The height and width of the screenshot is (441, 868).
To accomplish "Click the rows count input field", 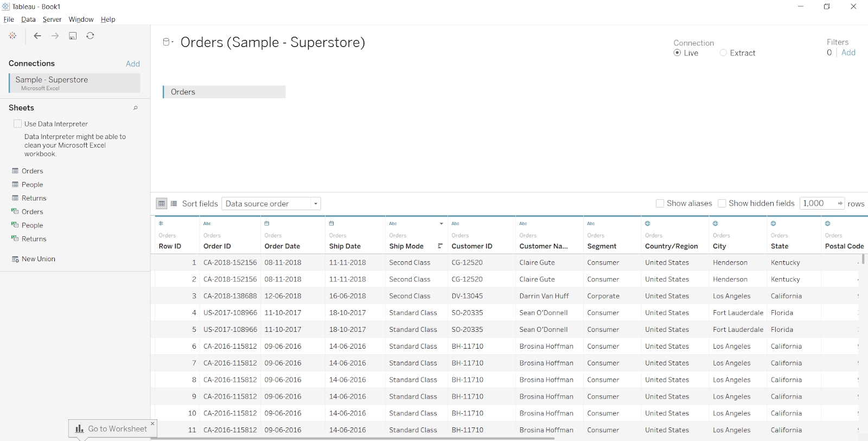I will (x=818, y=203).
